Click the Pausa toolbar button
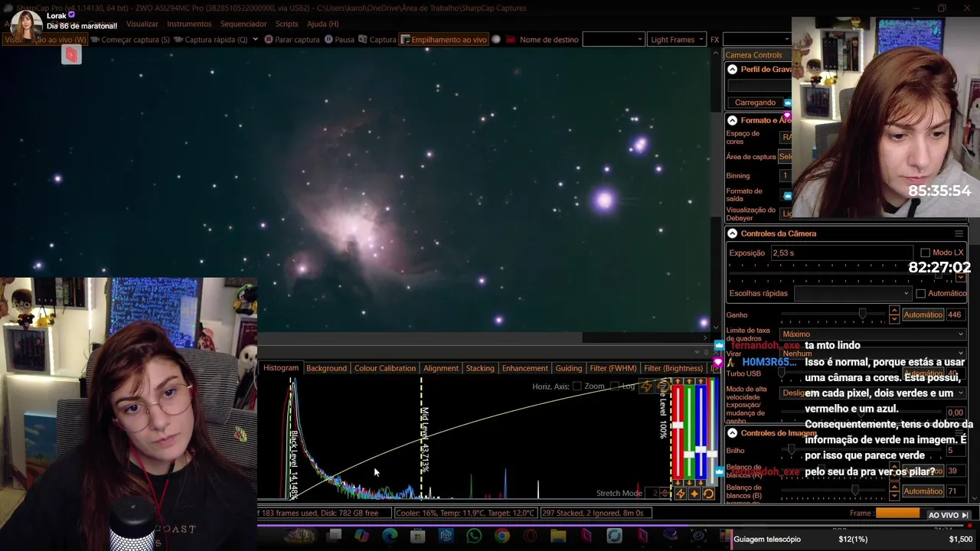The image size is (980, 551). pos(339,39)
